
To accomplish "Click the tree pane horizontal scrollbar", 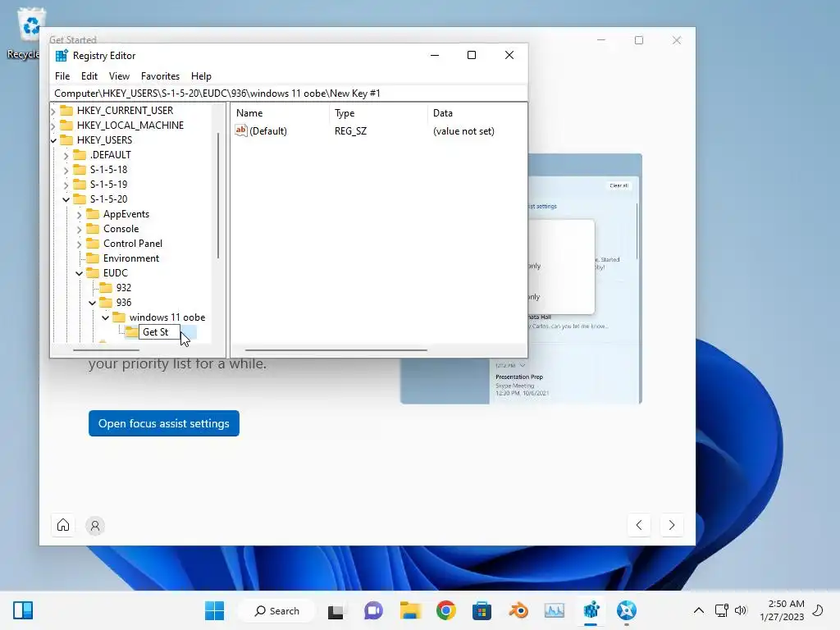I will point(106,350).
